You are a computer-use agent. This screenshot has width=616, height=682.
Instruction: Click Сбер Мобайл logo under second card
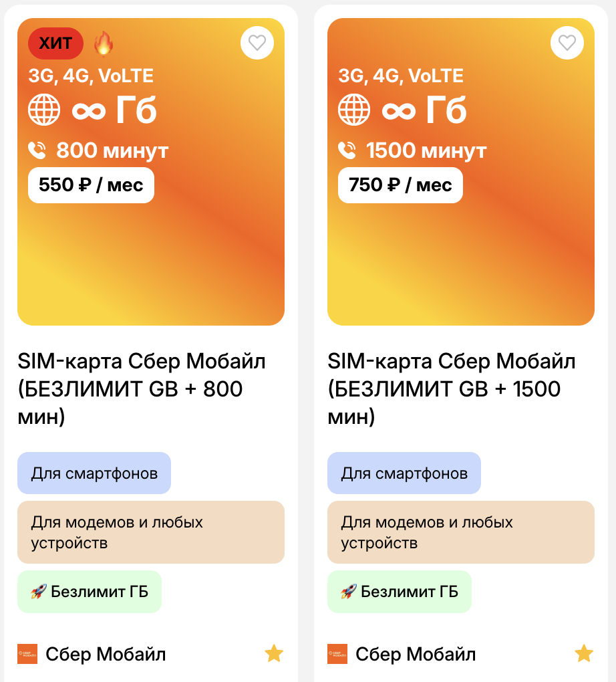click(337, 654)
